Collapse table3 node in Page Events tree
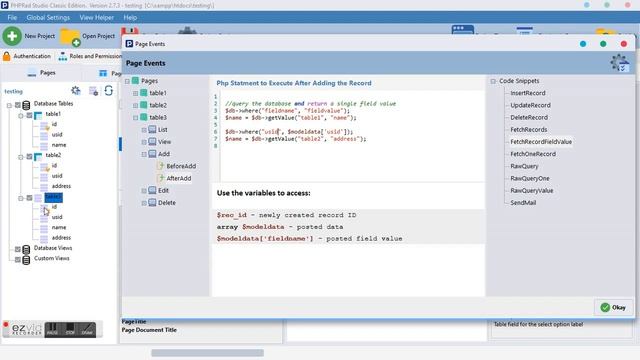Image resolution: width=640 pixels, height=360 pixels. pyautogui.click(x=136, y=118)
